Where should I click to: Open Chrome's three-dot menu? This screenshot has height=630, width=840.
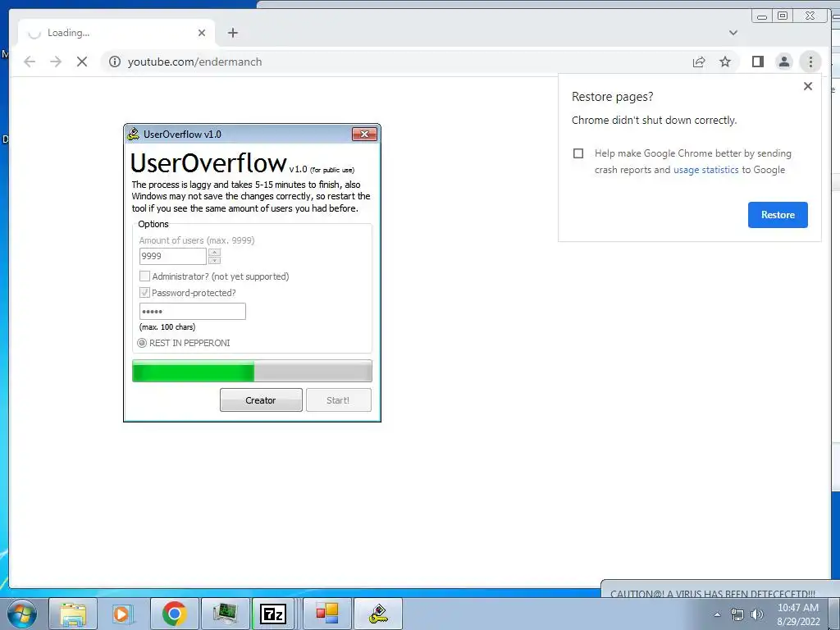(x=810, y=62)
